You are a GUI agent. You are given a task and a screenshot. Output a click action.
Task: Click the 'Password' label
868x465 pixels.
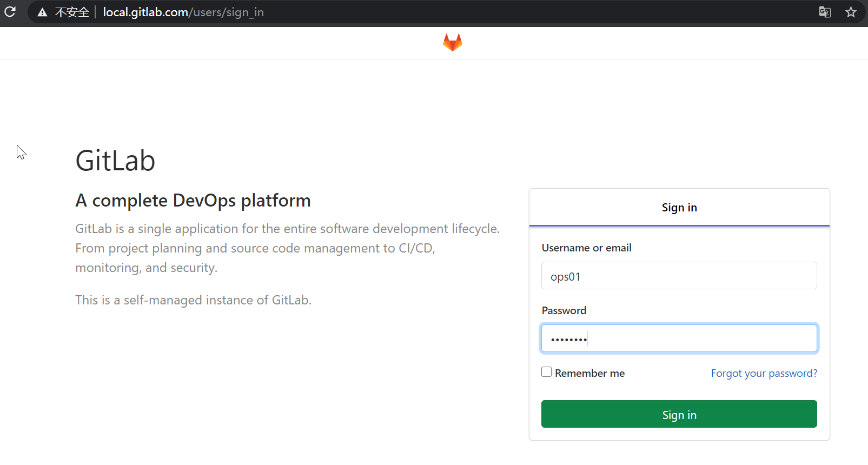point(564,310)
